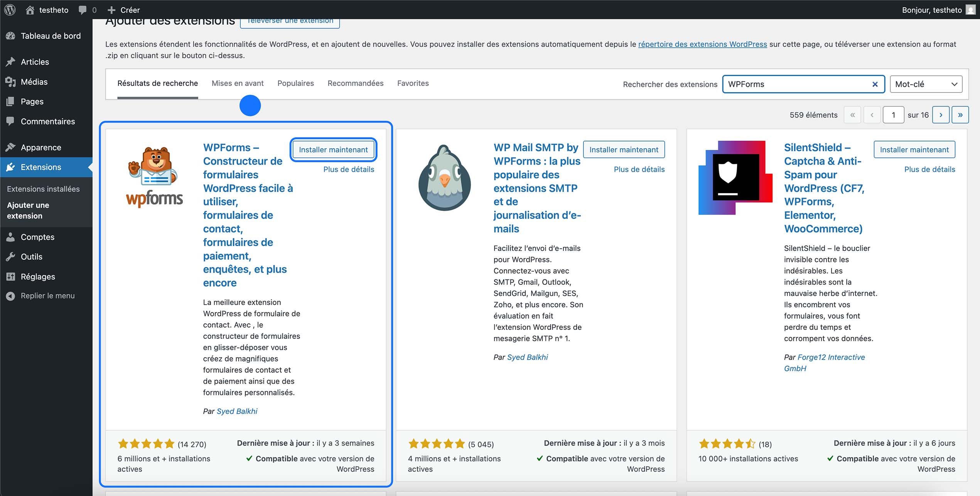Open the Mot-clé search filter dropdown
The height and width of the screenshot is (496, 980).
tap(926, 84)
